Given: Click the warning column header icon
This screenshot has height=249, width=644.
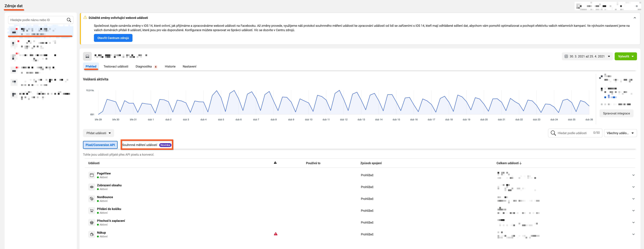Looking at the screenshot, I should pyautogui.click(x=275, y=163).
